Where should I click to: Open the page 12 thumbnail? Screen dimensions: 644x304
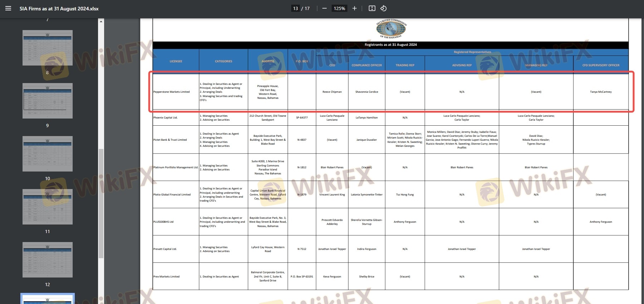click(x=48, y=260)
